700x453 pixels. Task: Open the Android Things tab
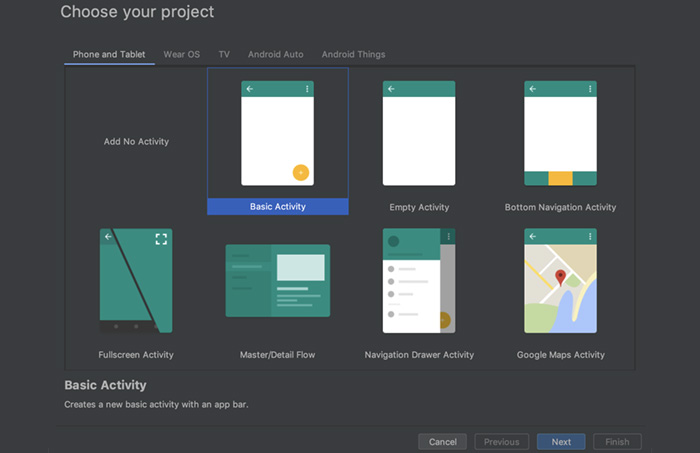[x=353, y=54]
